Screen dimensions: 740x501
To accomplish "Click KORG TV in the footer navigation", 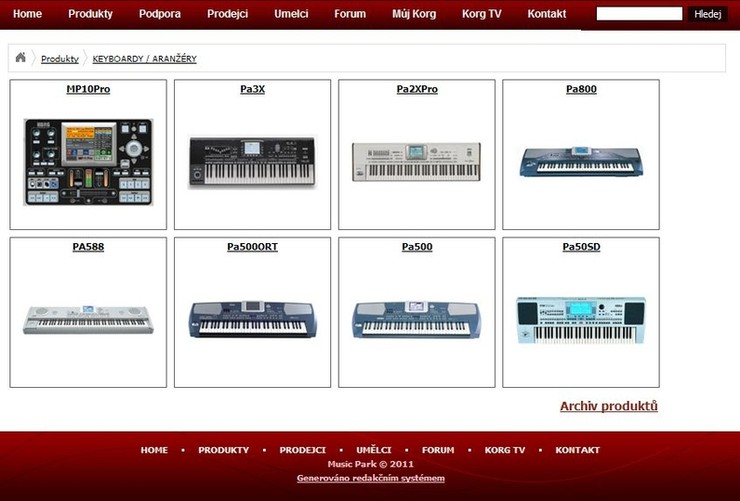I will point(505,450).
